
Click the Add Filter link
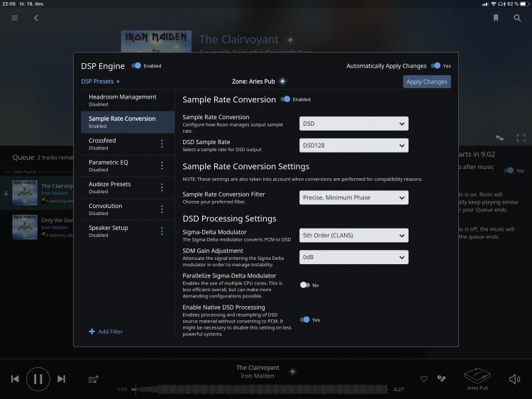pos(111,332)
